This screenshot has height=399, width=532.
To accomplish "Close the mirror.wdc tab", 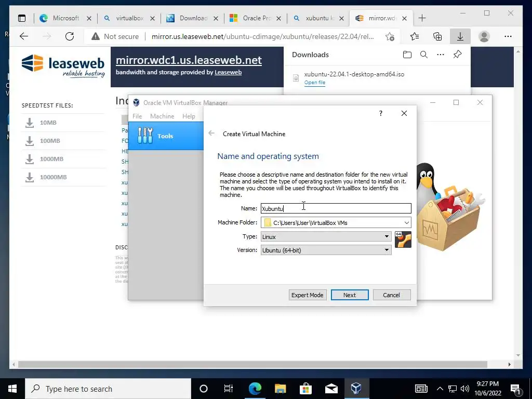I will point(404,19).
